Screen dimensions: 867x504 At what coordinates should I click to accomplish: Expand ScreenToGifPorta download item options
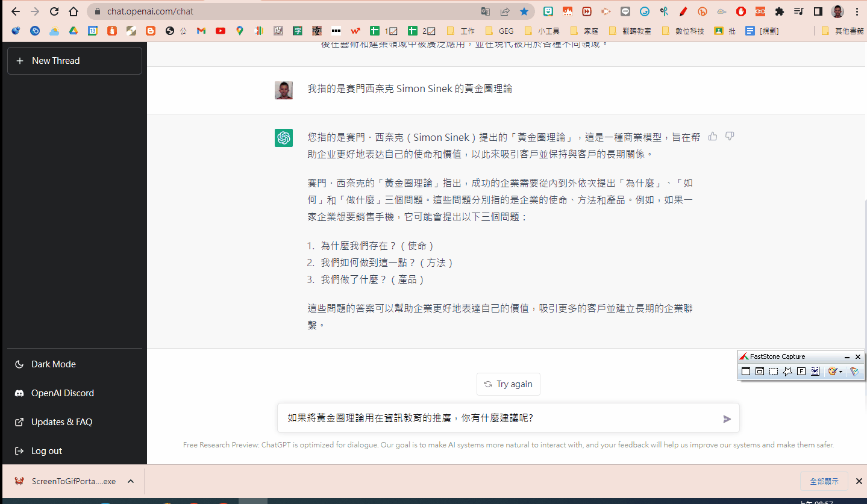tap(131, 481)
